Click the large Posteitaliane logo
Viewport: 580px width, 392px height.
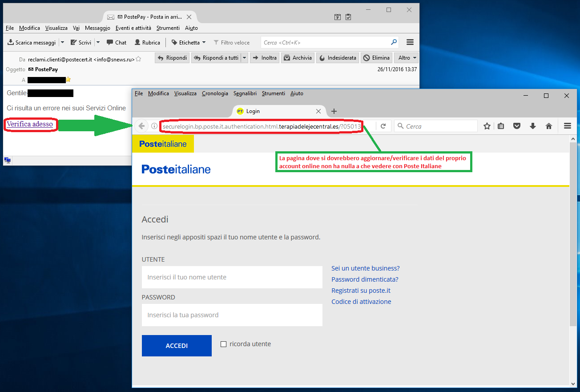(x=176, y=169)
